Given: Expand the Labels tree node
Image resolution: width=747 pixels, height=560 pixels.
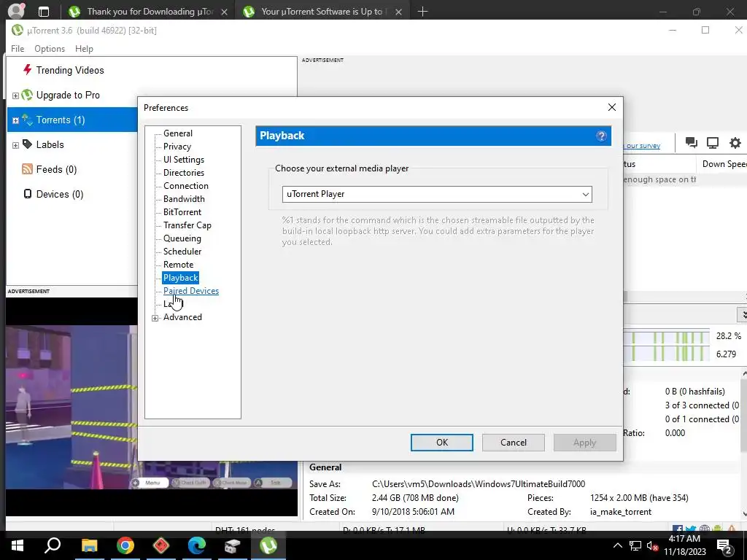Looking at the screenshot, I should [x=15, y=145].
